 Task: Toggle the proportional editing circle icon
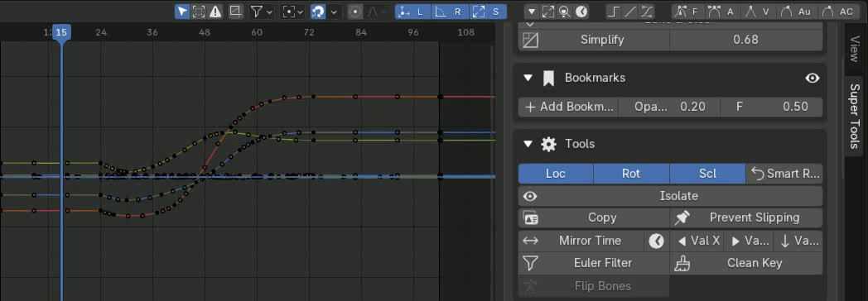tap(355, 11)
